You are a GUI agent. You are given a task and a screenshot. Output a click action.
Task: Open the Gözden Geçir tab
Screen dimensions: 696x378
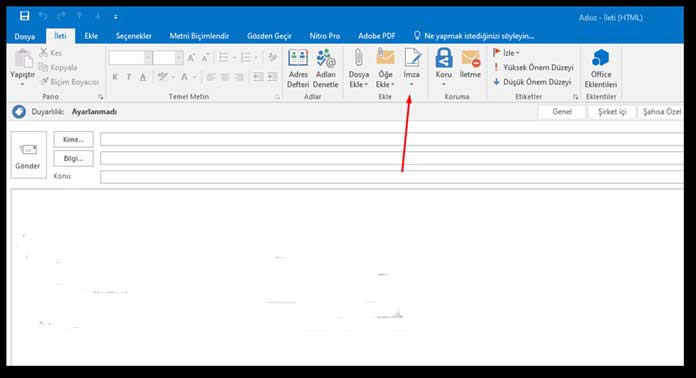tap(269, 36)
